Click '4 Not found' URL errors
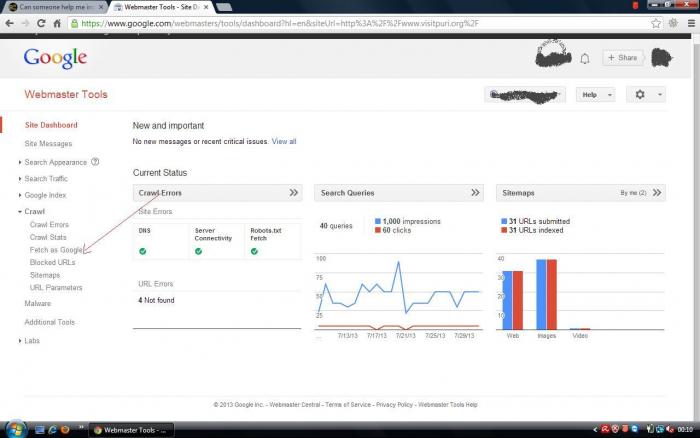Image resolution: width=700 pixels, height=438 pixels. [x=156, y=300]
